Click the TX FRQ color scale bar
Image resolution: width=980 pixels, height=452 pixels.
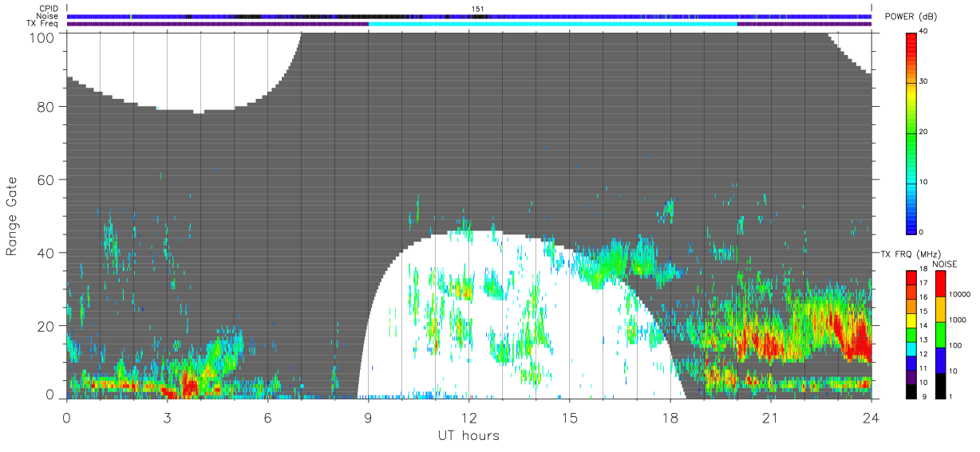click(x=911, y=335)
